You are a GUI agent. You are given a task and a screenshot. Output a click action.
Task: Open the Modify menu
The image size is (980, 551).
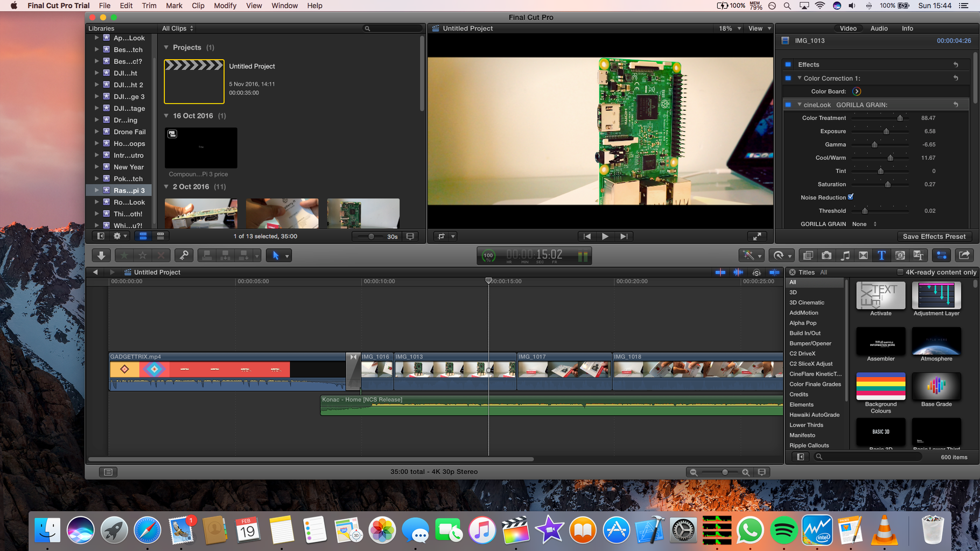point(225,5)
